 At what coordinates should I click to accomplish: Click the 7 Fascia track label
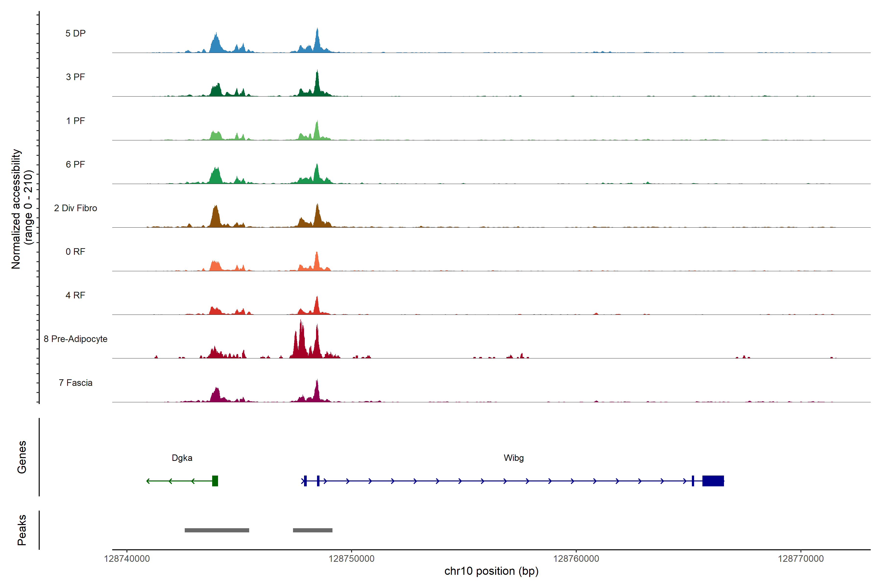75,383
